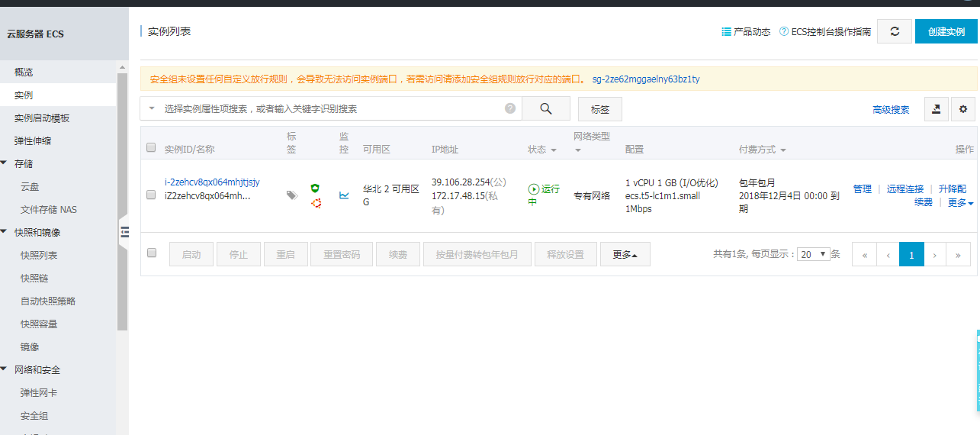The image size is (980, 435).
Task: Collapse the 存储 sidebar group
Action: [5, 163]
